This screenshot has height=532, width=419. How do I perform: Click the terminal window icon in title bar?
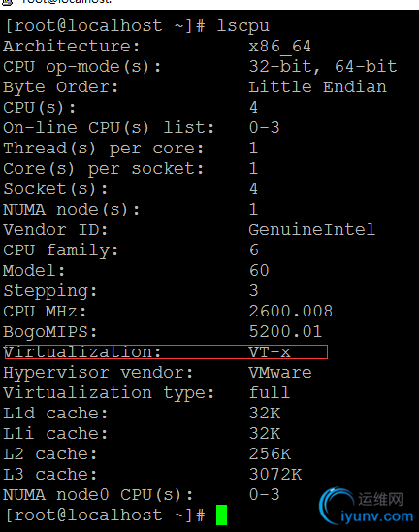7,2
